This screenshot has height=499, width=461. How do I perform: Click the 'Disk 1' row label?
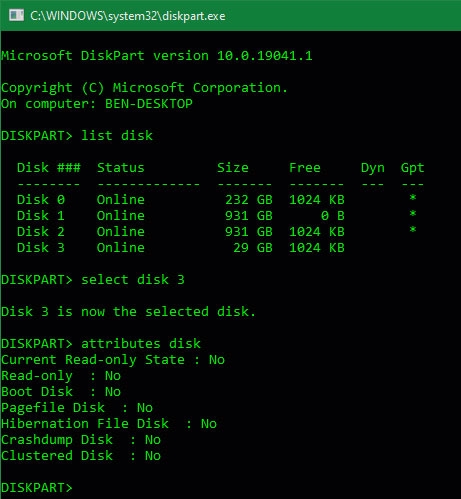click(41, 216)
